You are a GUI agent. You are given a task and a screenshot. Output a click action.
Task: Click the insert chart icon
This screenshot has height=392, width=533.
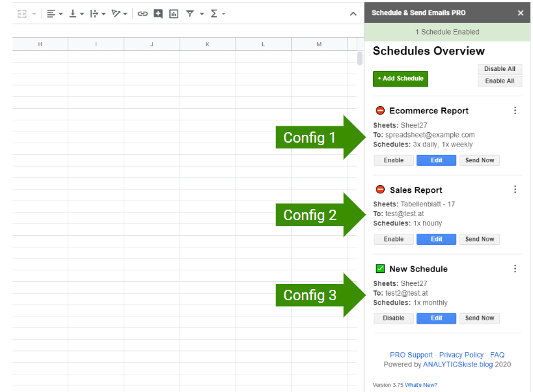pyautogui.click(x=174, y=13)
